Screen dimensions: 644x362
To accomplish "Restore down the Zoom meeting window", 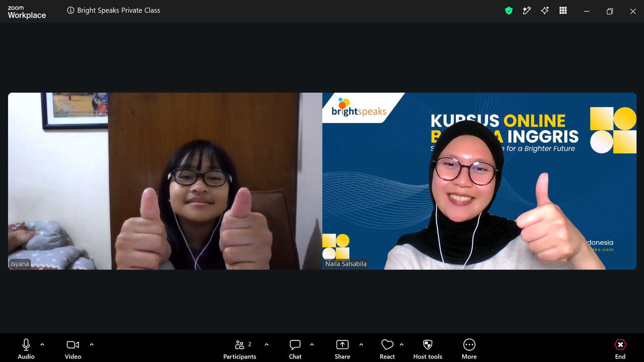I will tap(610, 11).
